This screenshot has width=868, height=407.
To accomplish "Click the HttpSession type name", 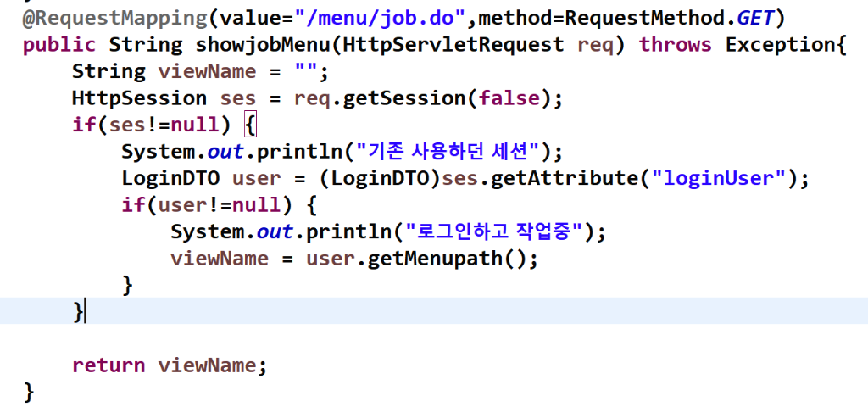I will [139, 98].
